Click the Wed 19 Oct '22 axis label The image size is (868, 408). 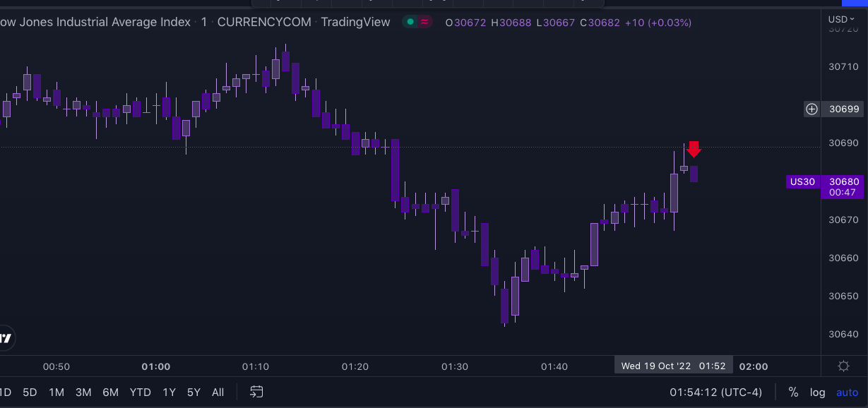(x=672, y=366)
